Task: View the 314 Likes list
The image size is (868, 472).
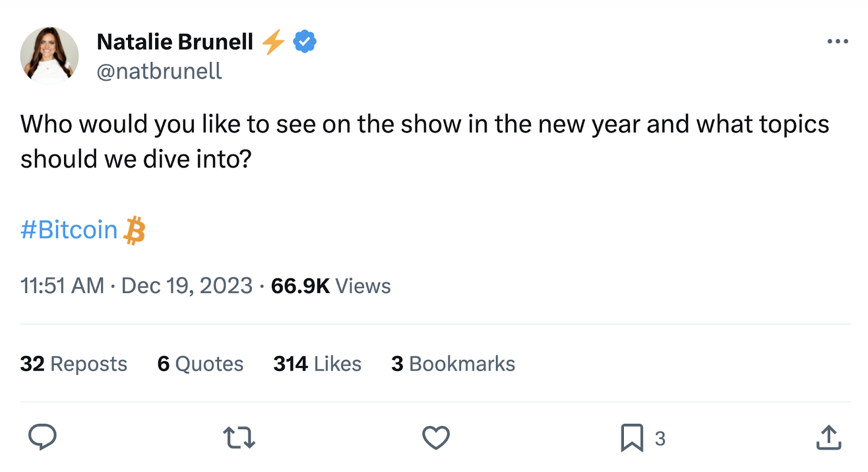Action: (317, 364)
